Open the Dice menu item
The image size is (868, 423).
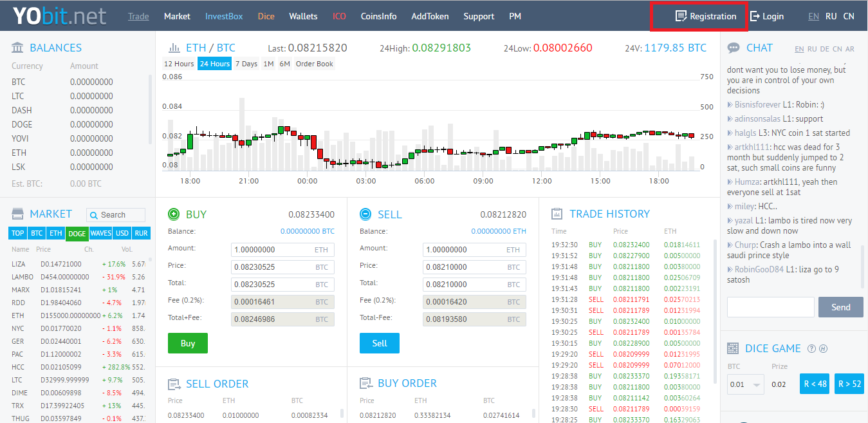click(x=266, y=16)
